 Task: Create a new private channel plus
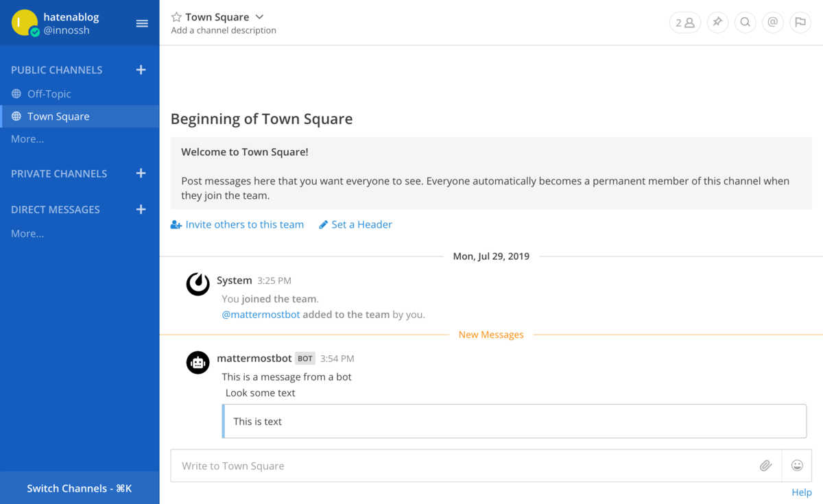[141, 173]
